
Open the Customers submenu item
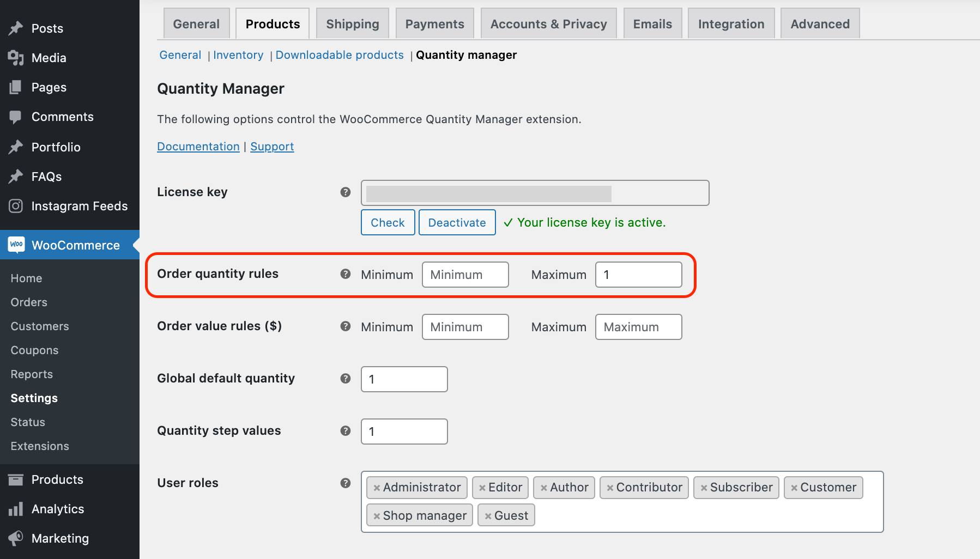pyautogui.click(x=40, y=326)
